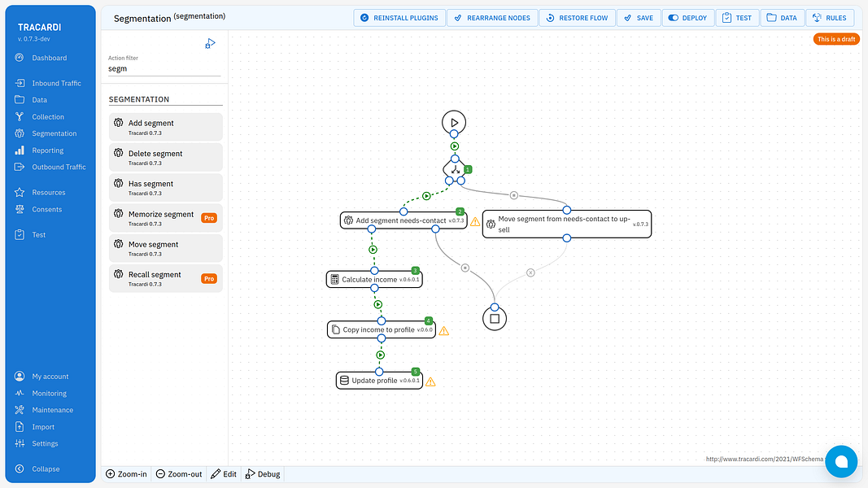
Task: Click the Zoom-in control
Action: tap(126, 474)
